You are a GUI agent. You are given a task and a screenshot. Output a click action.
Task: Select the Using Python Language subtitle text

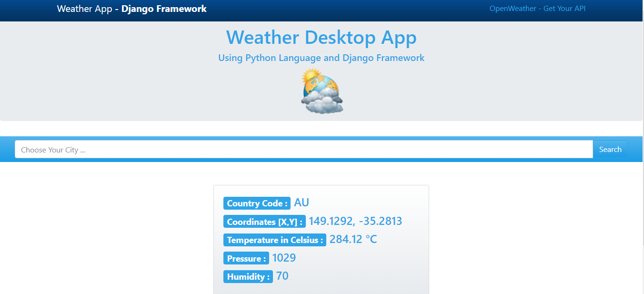321,58
